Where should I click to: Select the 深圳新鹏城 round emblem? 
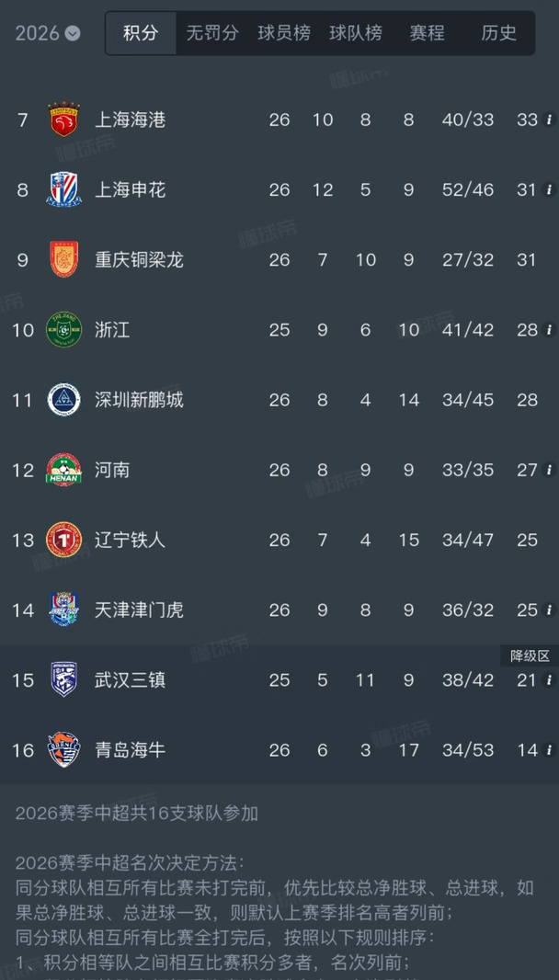pos(63,399)
